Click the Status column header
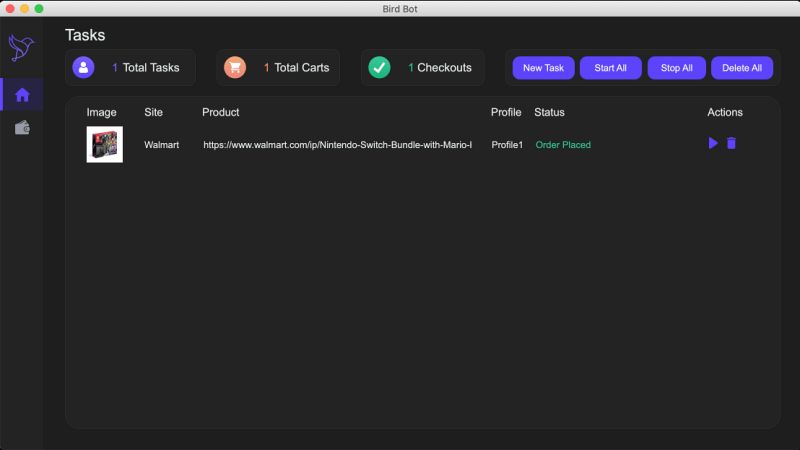The height and width of the screenshot is (450, 800). (549, 112)
